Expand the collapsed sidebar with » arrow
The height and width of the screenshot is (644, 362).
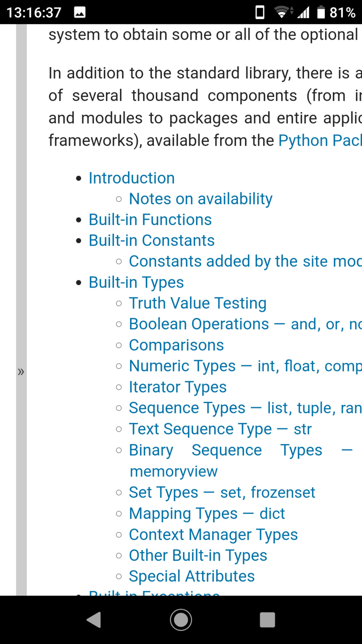tap(21, 372)
